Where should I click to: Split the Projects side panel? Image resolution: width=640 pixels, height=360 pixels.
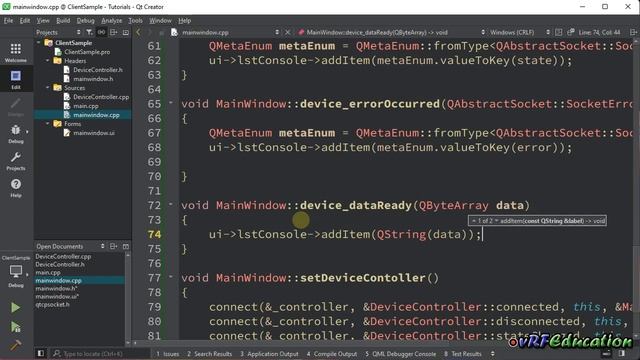[113, 32]
